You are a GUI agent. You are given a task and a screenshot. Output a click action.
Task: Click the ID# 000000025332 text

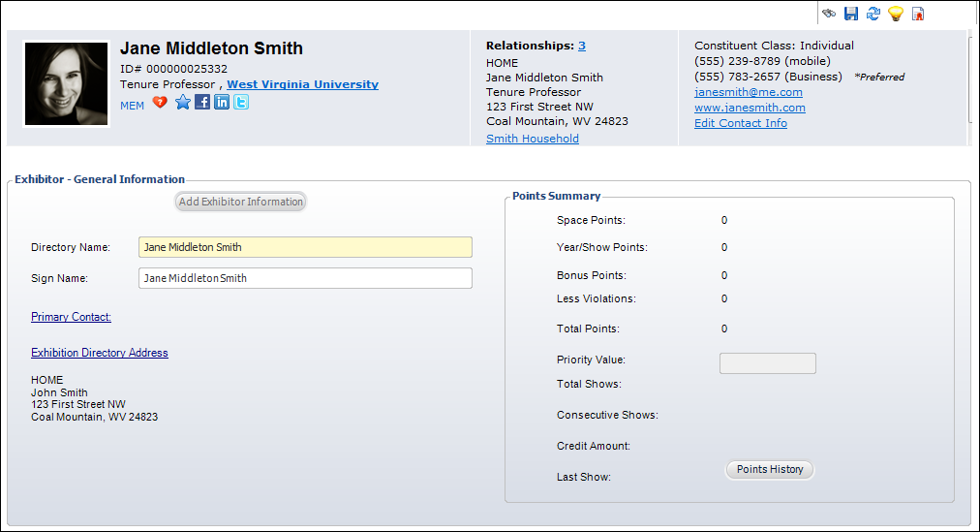(x=173, y=69)
